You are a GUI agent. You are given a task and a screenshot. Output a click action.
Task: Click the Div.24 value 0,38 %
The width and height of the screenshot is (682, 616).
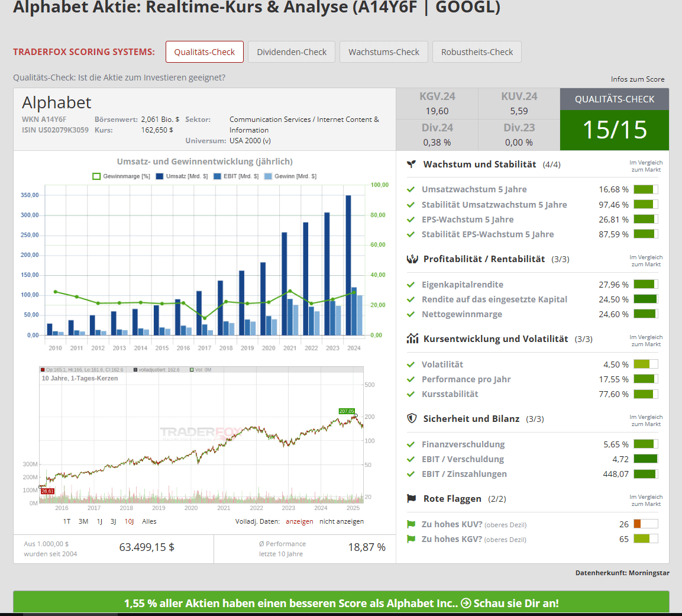click(x=437, y=143)
